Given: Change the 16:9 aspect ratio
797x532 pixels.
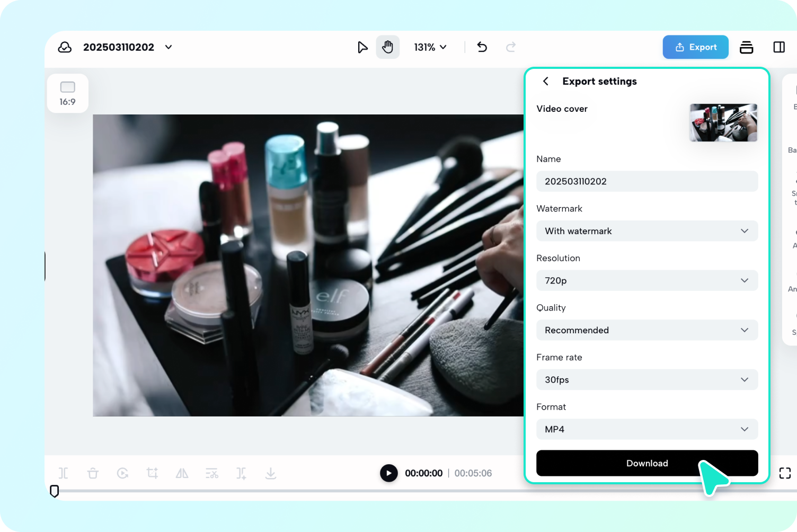Looking at the screenshot, I should tap(68, 93).
